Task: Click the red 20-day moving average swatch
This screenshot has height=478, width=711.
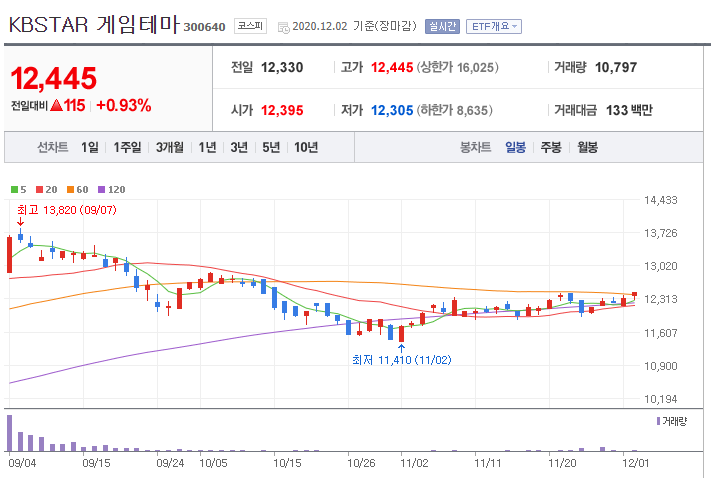Action: pyautogui.click(x=39, y=190)
